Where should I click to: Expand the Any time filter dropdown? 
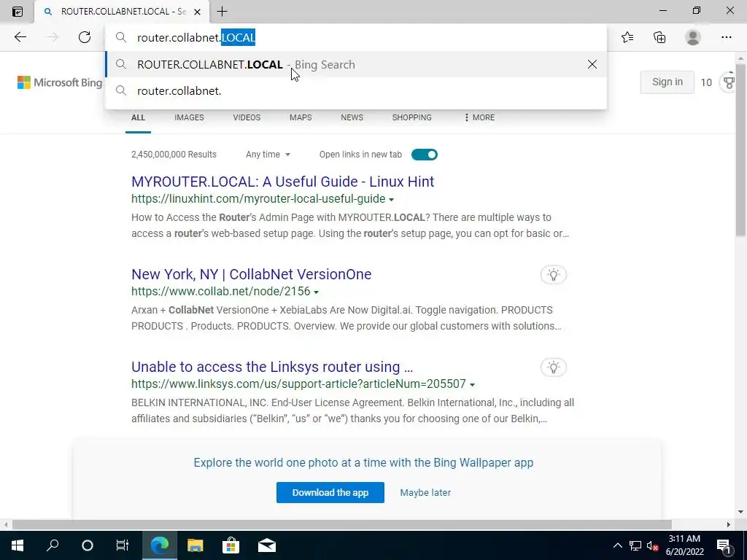[x=268, y=155]
